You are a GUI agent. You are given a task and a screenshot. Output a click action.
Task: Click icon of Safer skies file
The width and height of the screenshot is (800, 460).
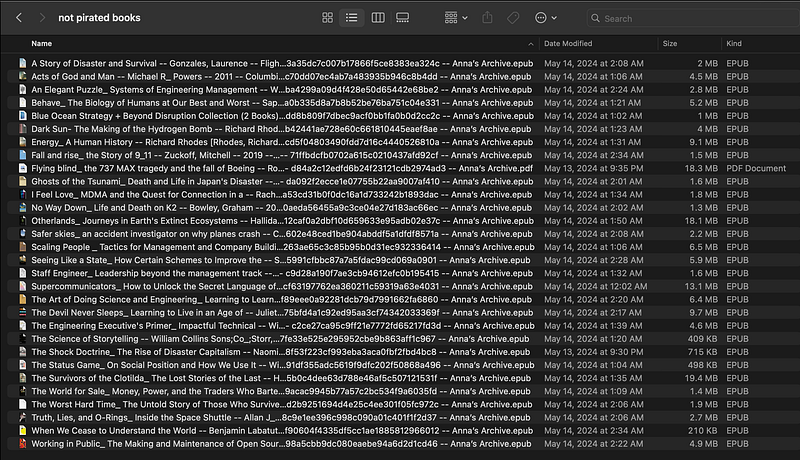(22, 234)
